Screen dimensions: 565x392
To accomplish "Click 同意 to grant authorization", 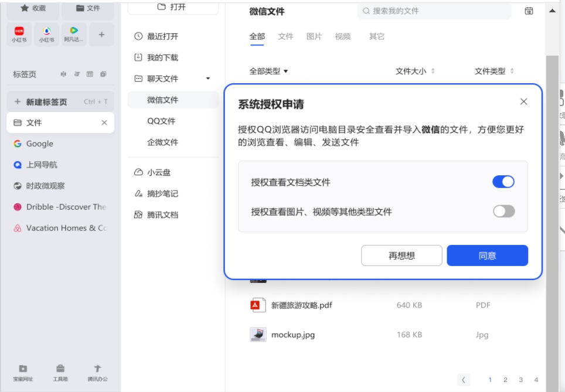I will coord(487,255).
